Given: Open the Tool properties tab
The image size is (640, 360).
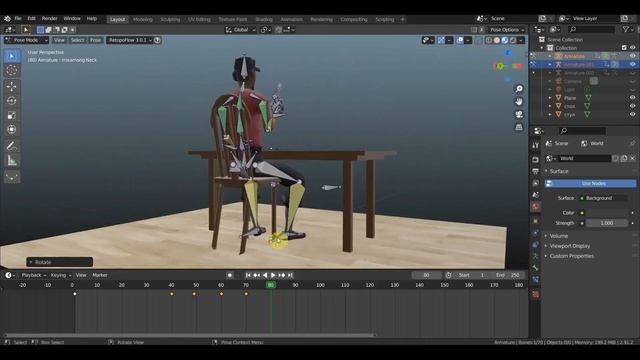Looking at the screenshot, I should pyautogui.click(x=536, y=145).
